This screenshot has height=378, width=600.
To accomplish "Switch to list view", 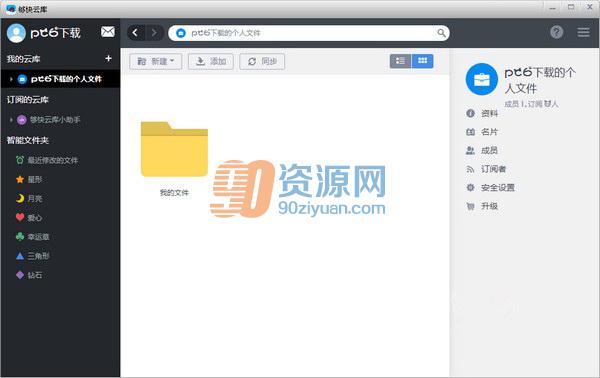I will coord(400,61).
